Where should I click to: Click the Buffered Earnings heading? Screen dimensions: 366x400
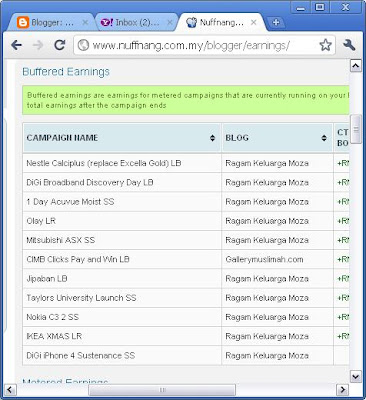66,72
